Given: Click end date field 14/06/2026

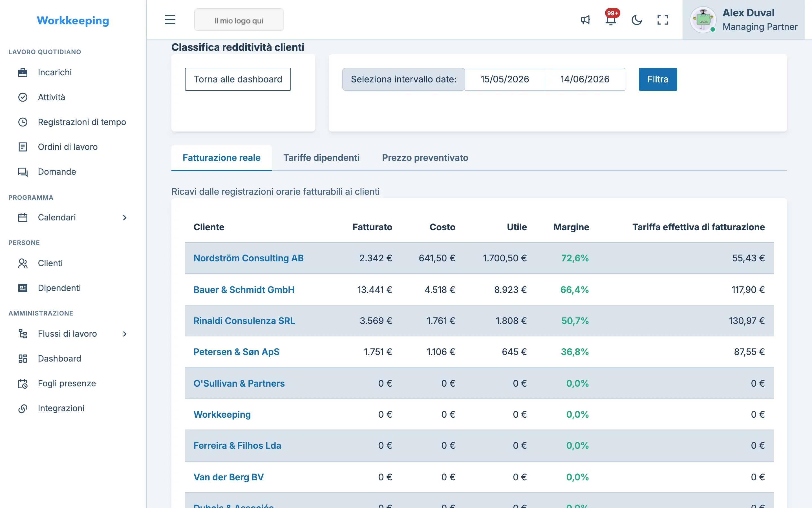Looking at the screenshot, I should pos(585,79).
